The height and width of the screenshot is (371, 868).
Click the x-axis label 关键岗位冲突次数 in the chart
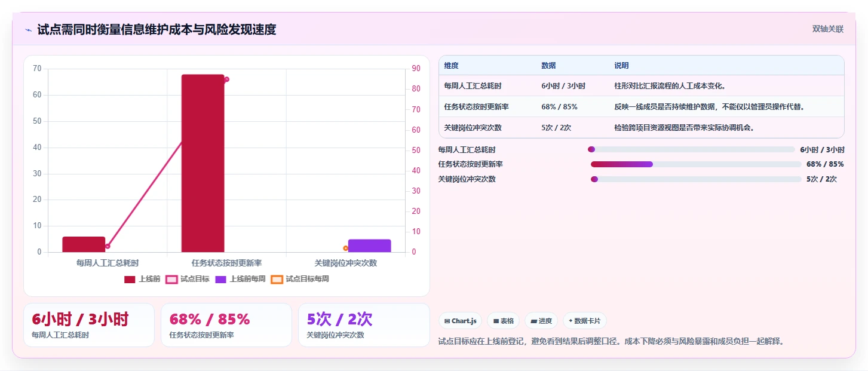[x=346, y=263]
